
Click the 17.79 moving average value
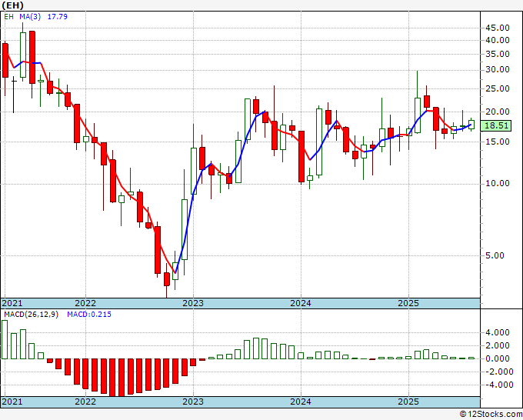[58, 17]
